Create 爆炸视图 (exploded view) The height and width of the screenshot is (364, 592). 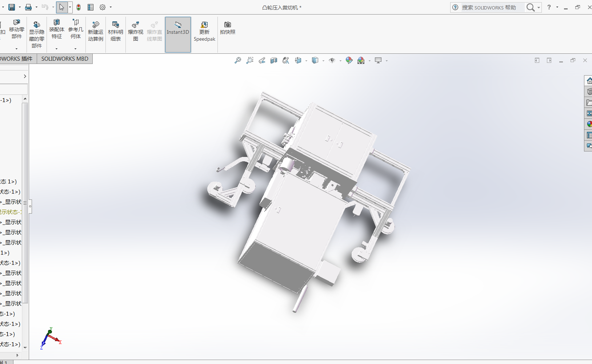pos(136,31)
